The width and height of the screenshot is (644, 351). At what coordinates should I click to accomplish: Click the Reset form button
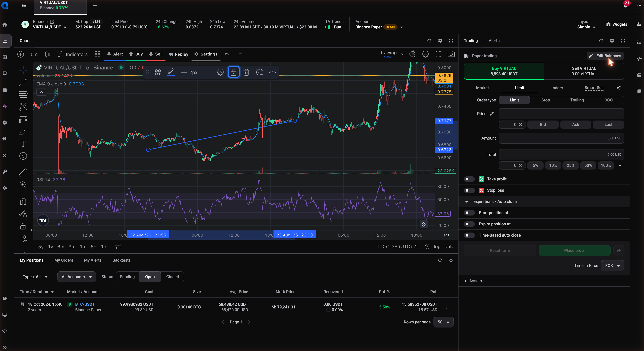(500, 251)
